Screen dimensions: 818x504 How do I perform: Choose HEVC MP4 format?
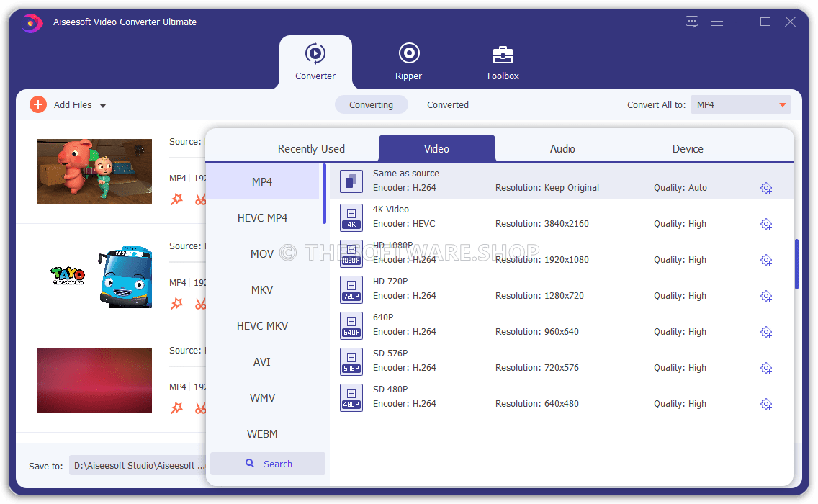coord(262,217)
